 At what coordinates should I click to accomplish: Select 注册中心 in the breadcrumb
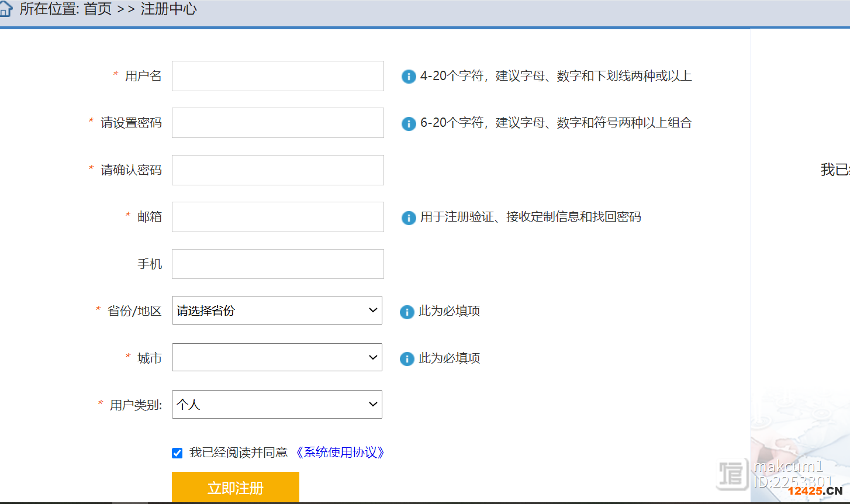tap(168, 9)
